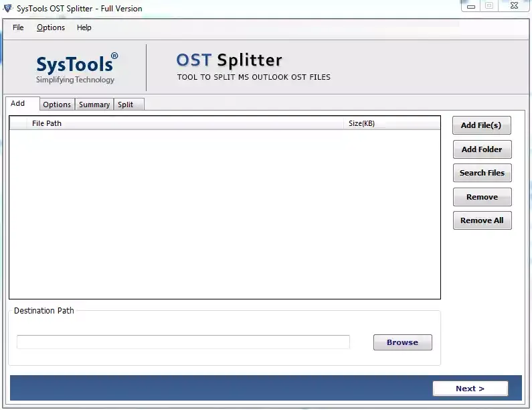Switch to the Options tab
This screenshot has height=410, width=532.
click(57, 105)
